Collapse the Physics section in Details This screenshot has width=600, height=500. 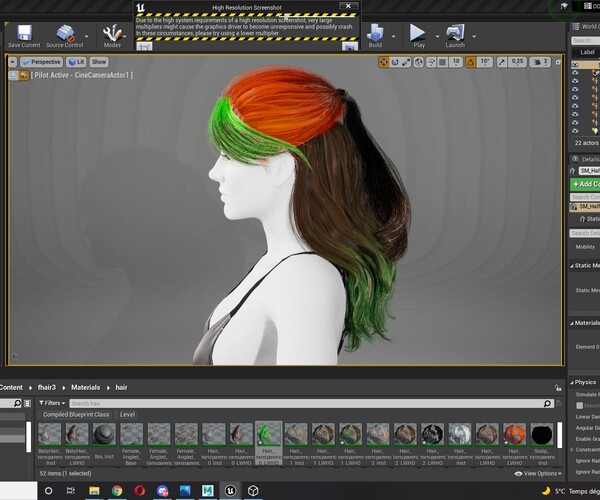(572, 383)
